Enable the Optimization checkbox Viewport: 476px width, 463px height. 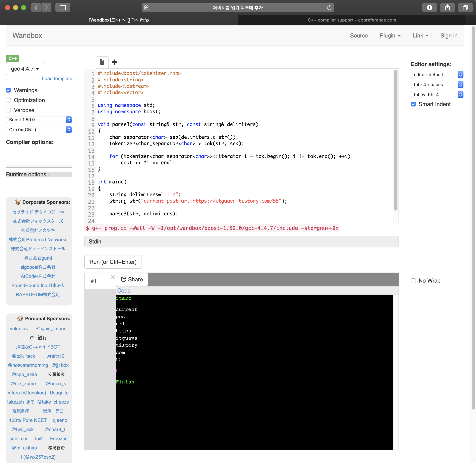coord(9,100)
